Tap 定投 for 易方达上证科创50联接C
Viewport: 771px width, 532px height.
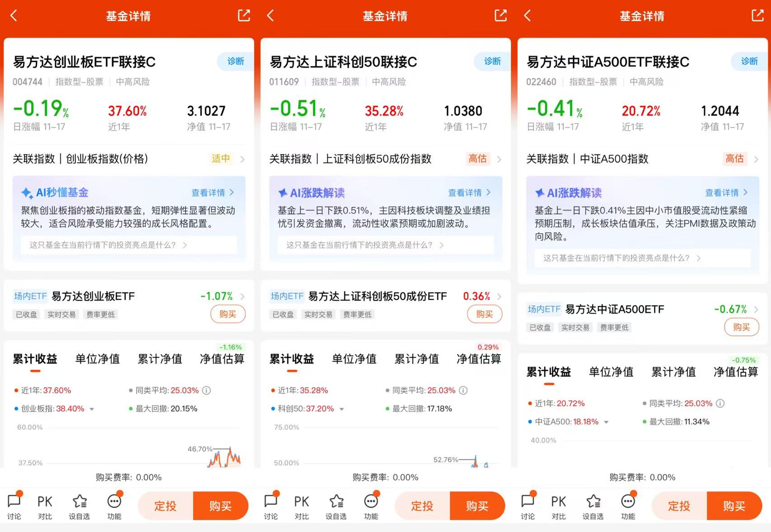click(422, 506)
